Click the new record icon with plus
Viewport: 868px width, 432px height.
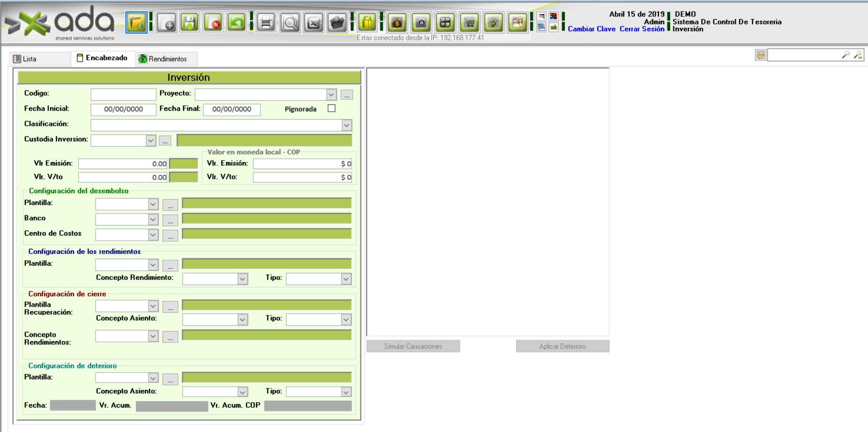click(167, 23)
